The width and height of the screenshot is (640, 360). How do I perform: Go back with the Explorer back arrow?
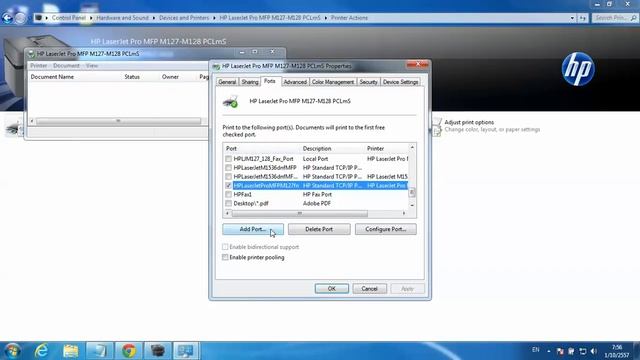click(7, 18)
